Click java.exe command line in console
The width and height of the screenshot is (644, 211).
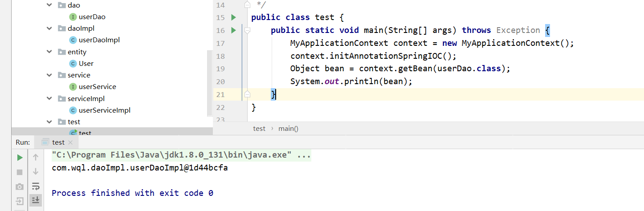tap(181, 155)
